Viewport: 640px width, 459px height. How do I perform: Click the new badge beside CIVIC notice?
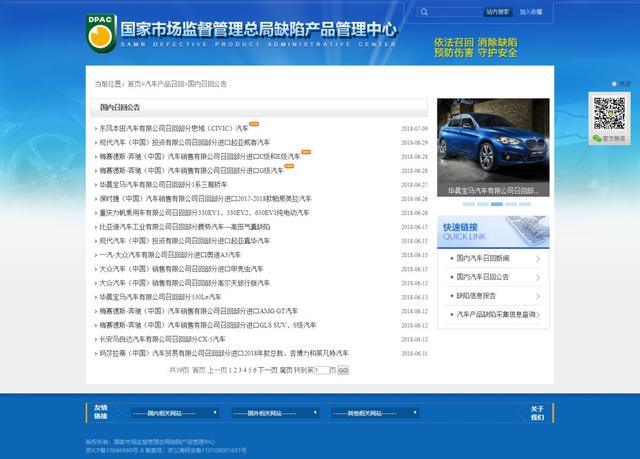point(254,124)
